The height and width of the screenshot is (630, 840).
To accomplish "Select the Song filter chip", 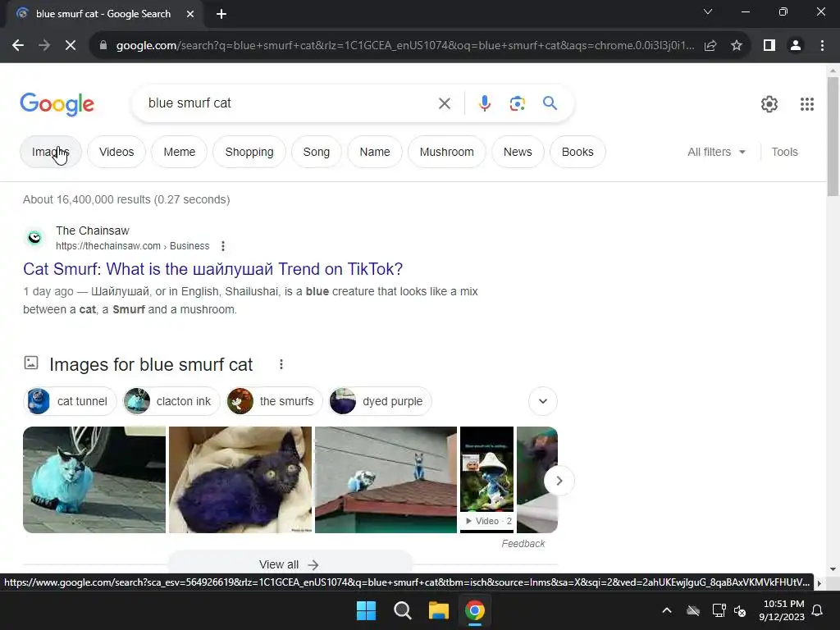I will click(316, 152).
